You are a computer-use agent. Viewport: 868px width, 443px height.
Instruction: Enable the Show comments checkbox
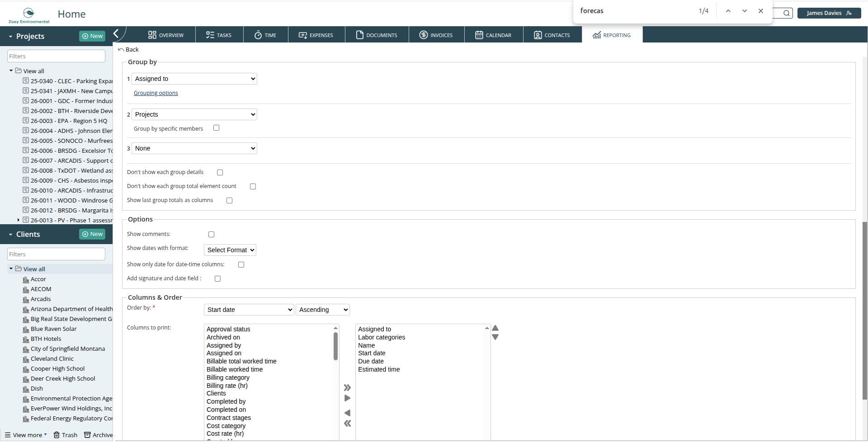coord(212,234)
